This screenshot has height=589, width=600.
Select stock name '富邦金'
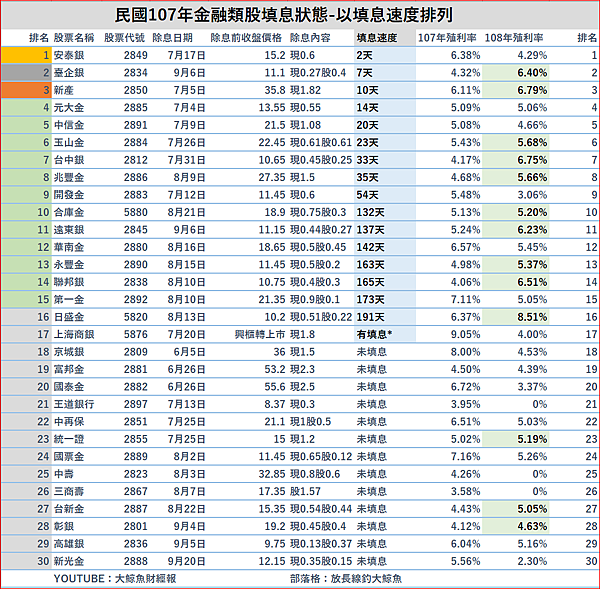(69, 370)
